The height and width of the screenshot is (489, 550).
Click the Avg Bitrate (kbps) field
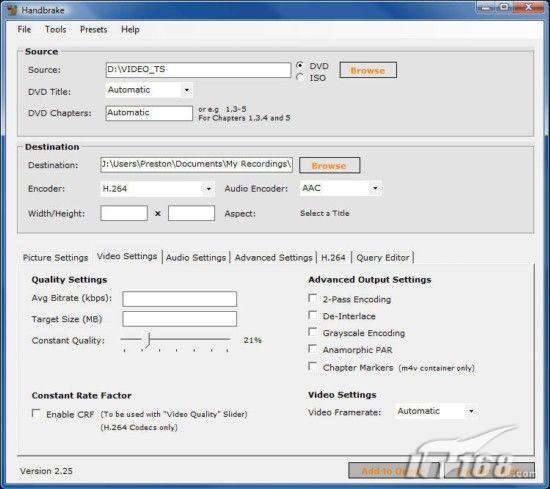coord(179,299)
